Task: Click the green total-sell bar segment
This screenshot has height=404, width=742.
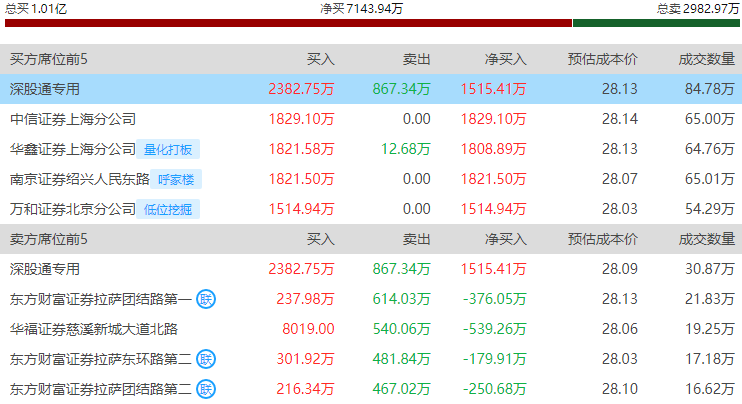Action: (657, 23)
